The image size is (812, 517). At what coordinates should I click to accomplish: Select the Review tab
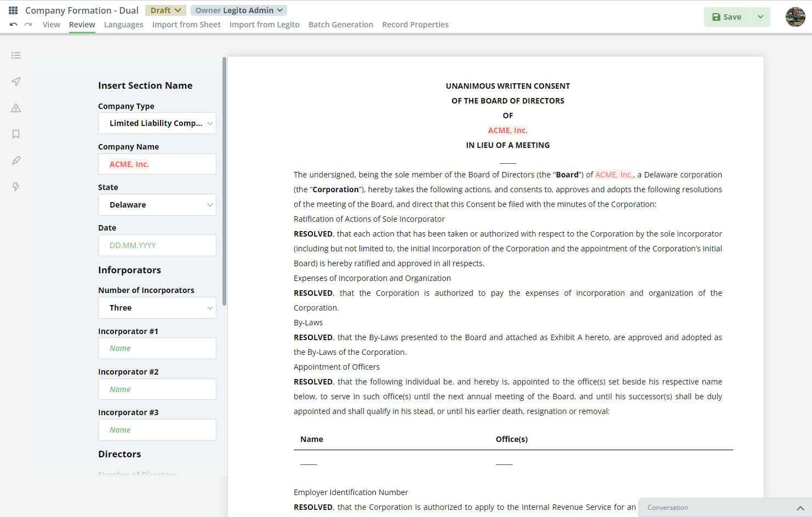(82, 25)
